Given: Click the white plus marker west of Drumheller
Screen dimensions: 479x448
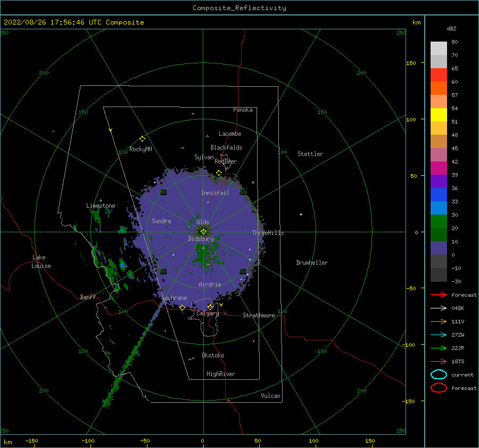Looking at the screenshot, I should point(301,214).
